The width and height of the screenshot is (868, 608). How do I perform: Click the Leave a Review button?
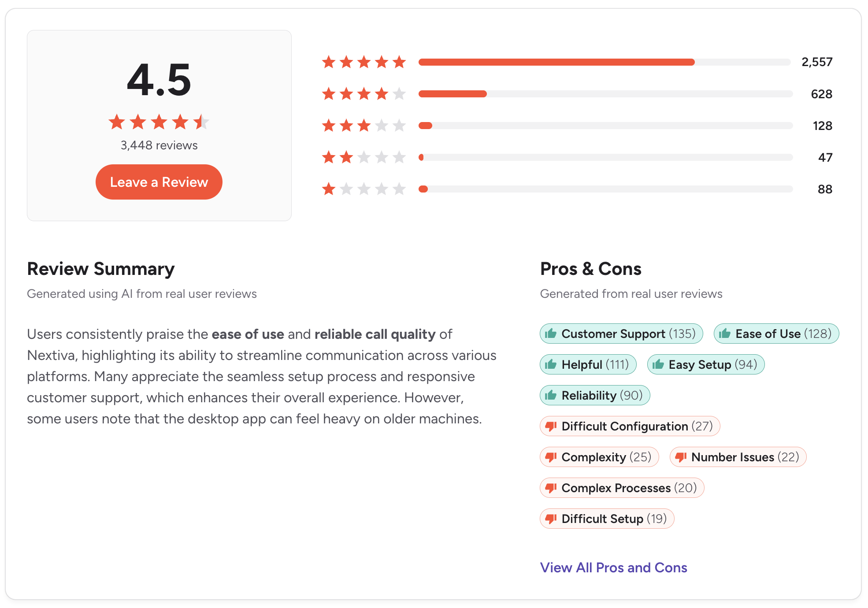click(x=159, y=182)
